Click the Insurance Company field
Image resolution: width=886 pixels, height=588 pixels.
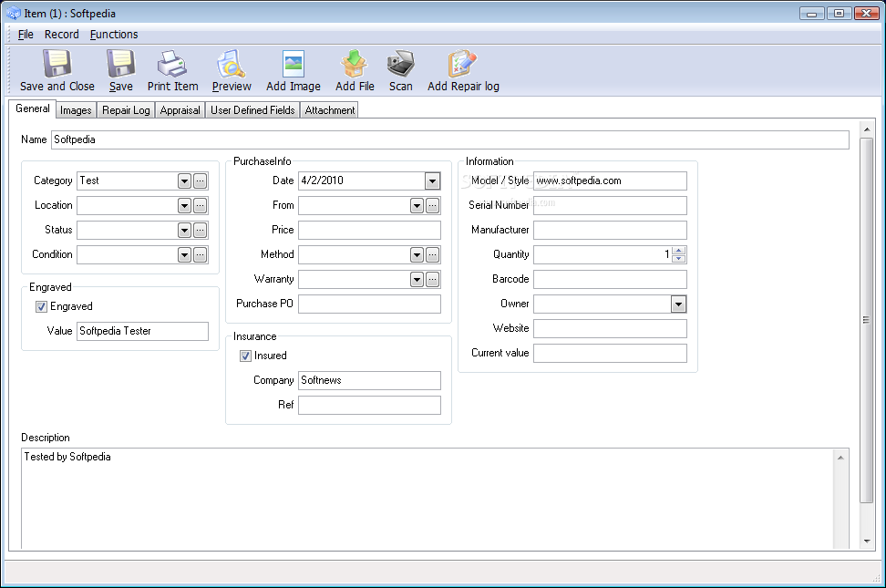pos(369,380)
